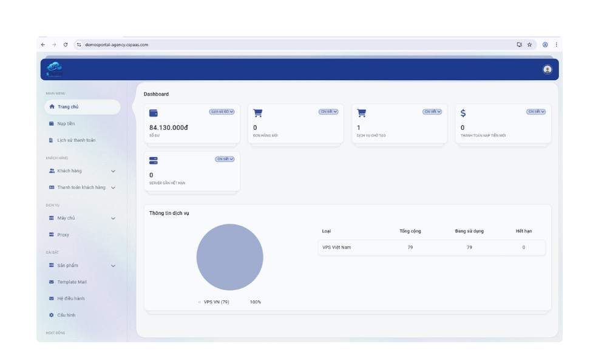Expand the Thanh toán khách hàng chevron
The image size is (607, 364).
[113, 187]
